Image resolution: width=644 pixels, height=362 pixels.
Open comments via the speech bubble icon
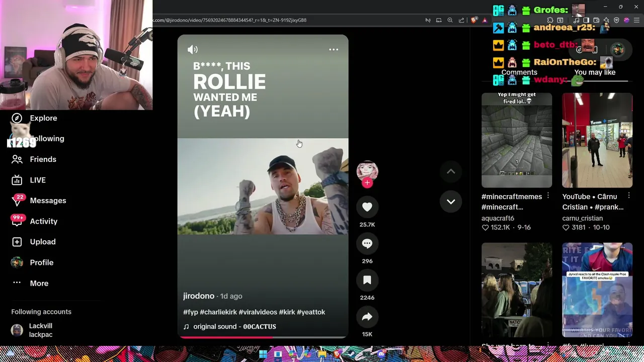click(x=367, y=243)
